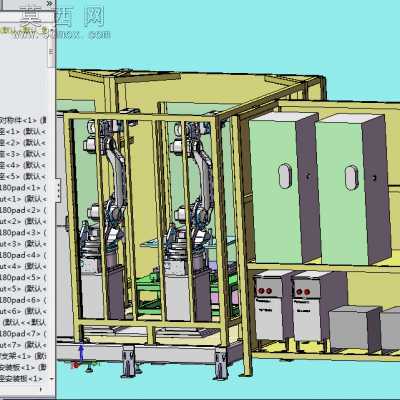Select tree item 180pad<5>
Viewport: 400px width, 400px height.
pos(23,278)
